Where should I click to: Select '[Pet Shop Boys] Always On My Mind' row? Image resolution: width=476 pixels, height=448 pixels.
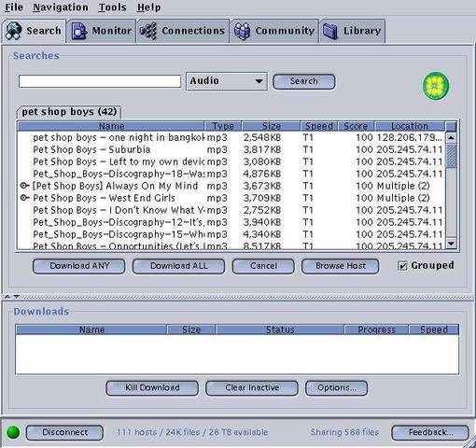tap(231, 186)
